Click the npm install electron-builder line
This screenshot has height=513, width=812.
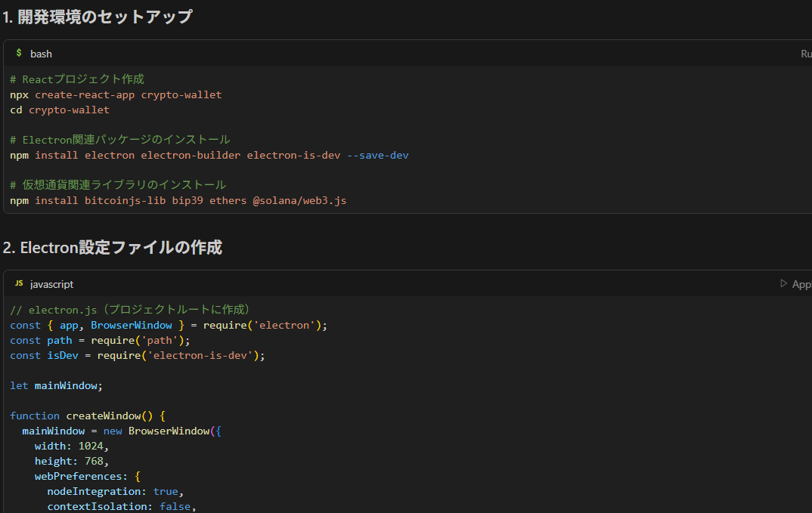point(209,156)
